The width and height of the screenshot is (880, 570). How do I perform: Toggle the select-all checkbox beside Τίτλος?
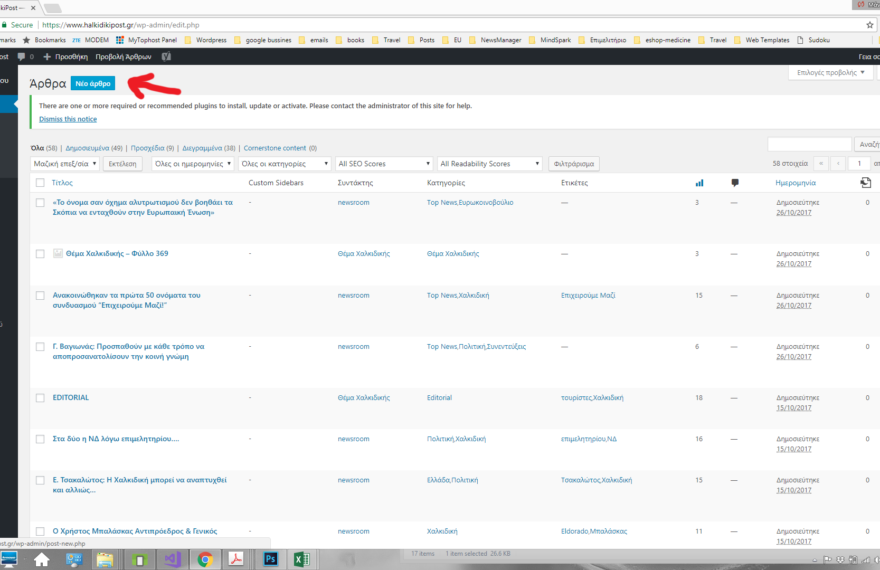click(40, 183)
